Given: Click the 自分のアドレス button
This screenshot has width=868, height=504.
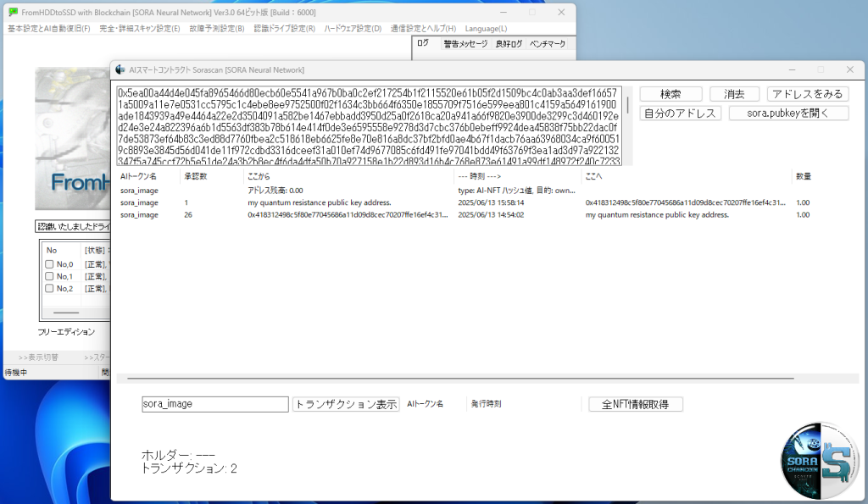Looking at the screenshot, I should 681,113.
